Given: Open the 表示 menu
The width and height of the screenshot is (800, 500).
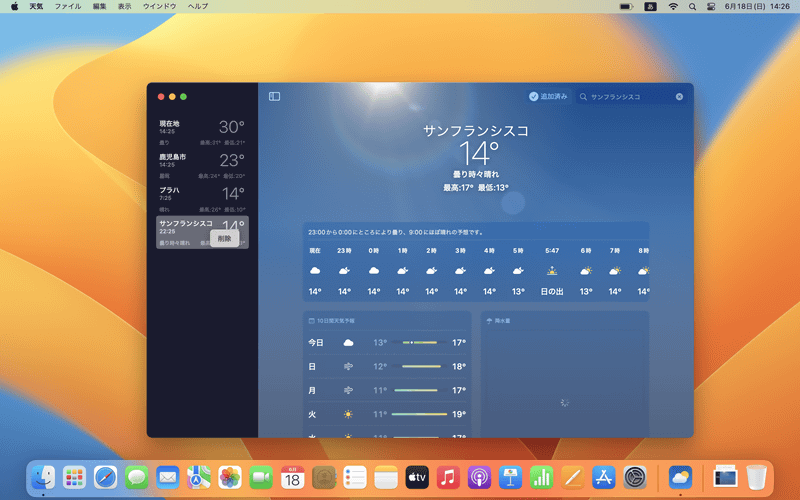Looking at the screenshot, I should tap(124, 6).
